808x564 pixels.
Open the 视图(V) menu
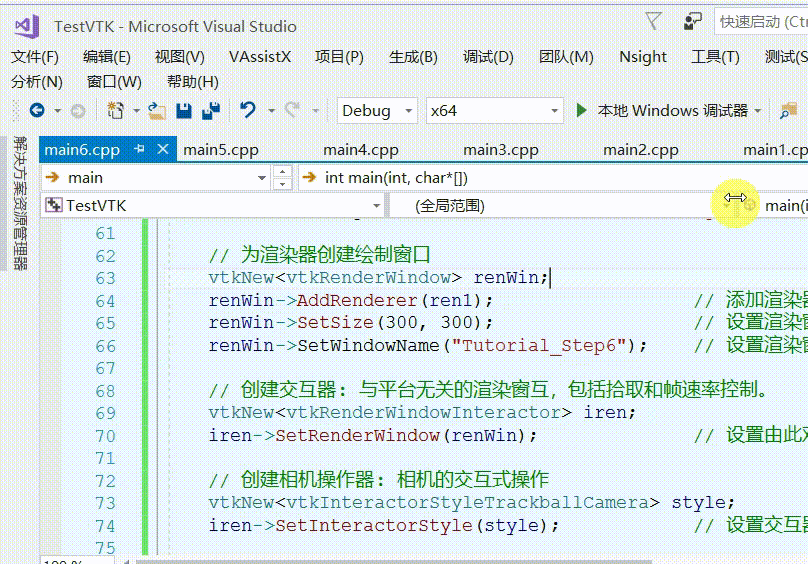pos(180,57)
